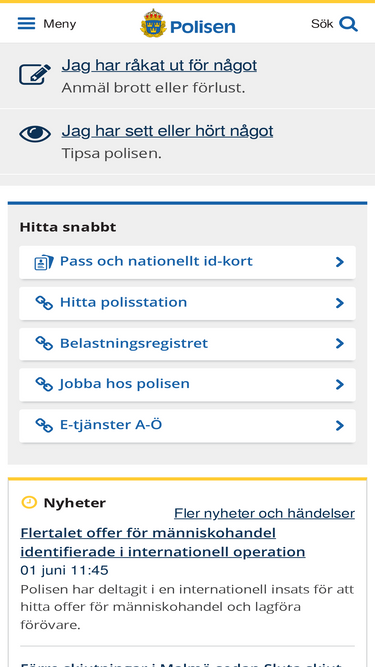This screenshot has height=667, width=375.
Task: Click the passport id-card icon
Action: (44, 262)
